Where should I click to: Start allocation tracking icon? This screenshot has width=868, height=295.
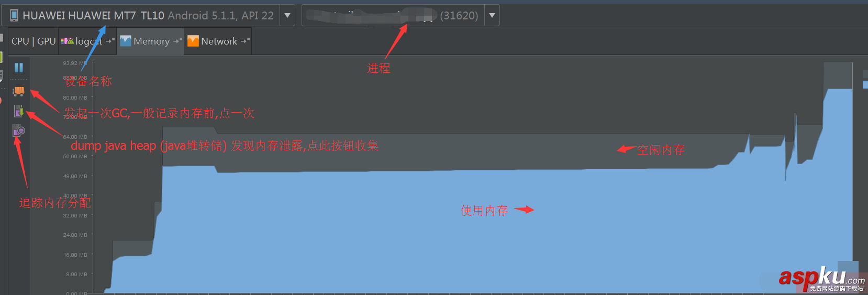coord(19,130)
